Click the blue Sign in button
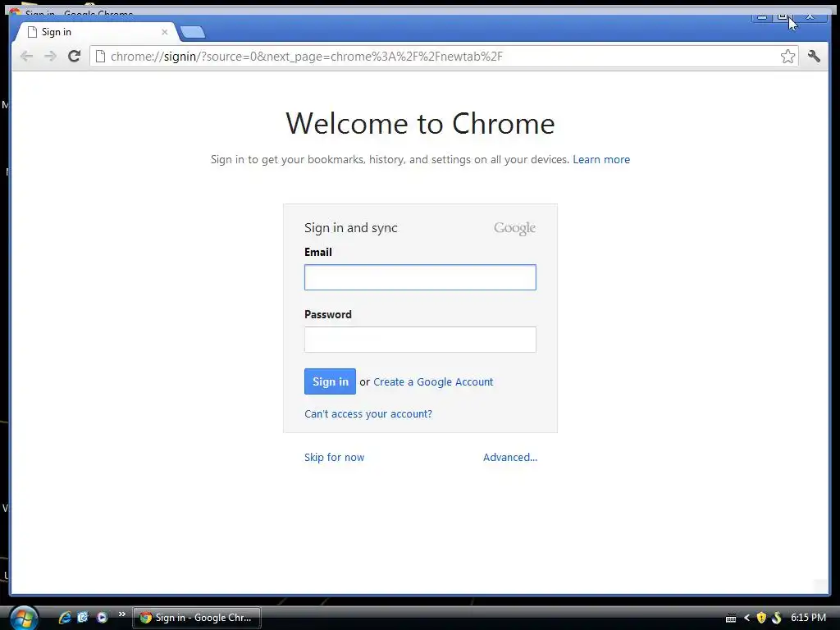 click(330, 381)
